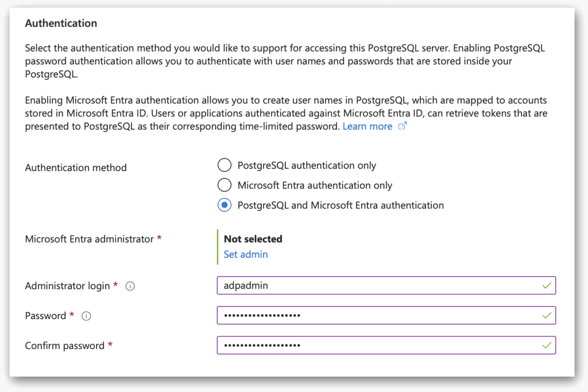Click the Authentication method label
Screen dimensions: 588x392
[x=75, y=168]
